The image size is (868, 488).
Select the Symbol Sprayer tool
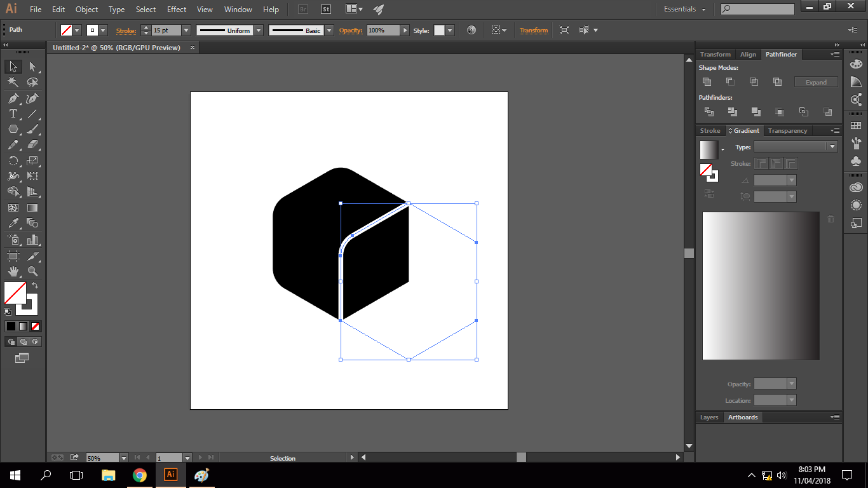point(13,240)
